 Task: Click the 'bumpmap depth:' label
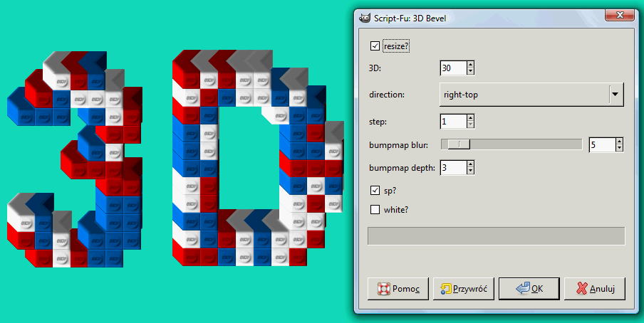402,168
